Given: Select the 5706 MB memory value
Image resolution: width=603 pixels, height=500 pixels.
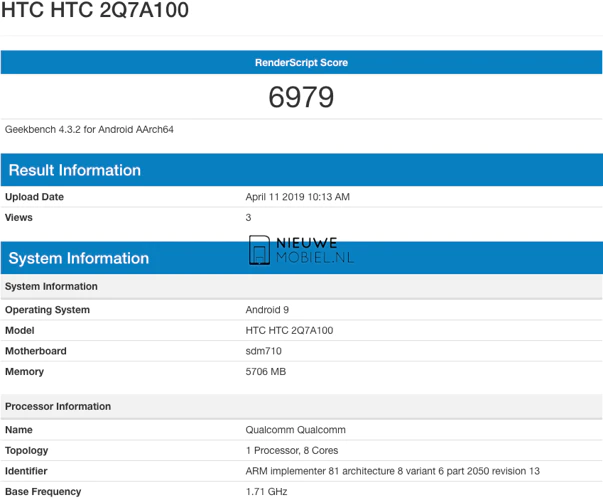Looking at the screenshot, I should 266,372.
